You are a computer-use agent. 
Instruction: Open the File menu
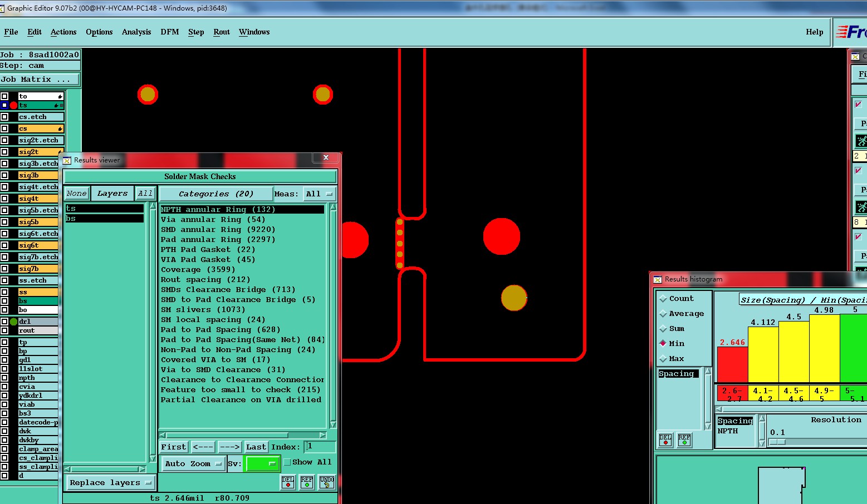pos(11,32)
